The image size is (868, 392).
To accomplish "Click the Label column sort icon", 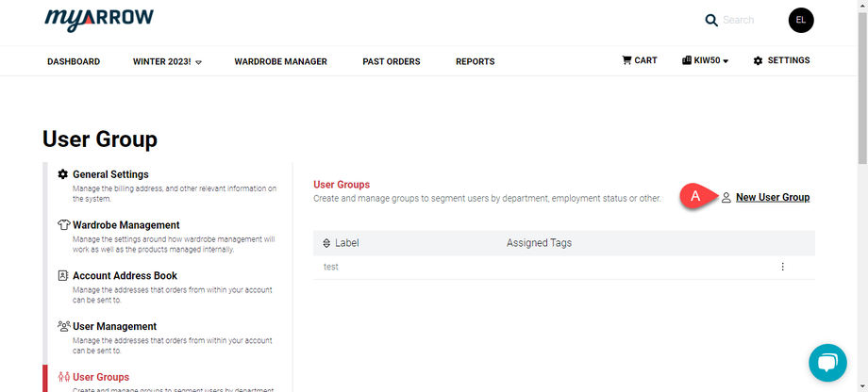I will click(326, 243).
